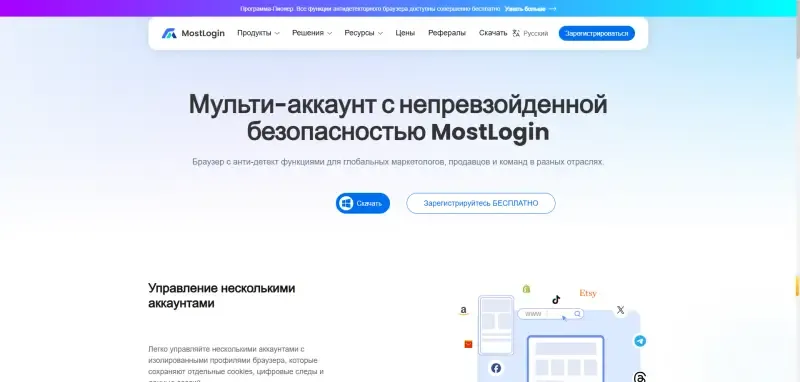
Task: Change language from Русский
Action: [x=535, y=34]
